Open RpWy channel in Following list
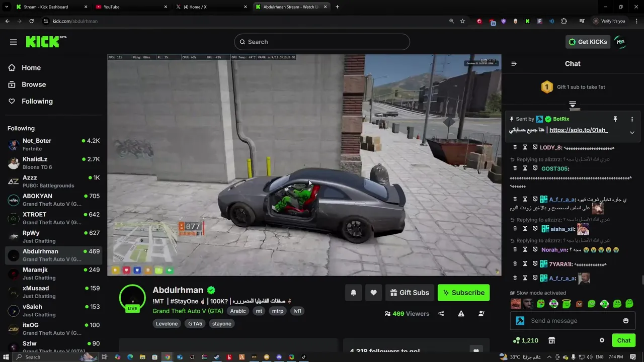Screen dimensions: 644x362 (54, 236)
